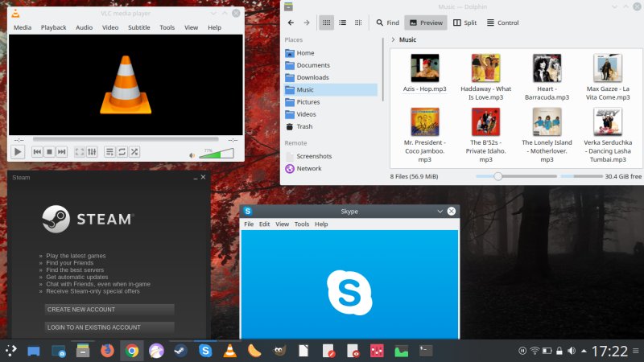Open the Skype Tools menu
The height and width of the screenshot is (362, 644).
(x=302, y=224)
